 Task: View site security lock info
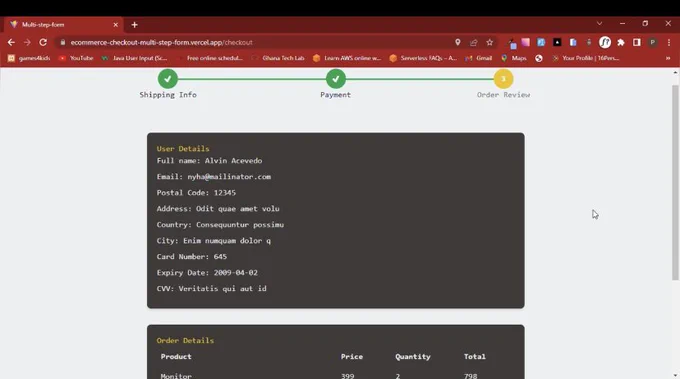click(63, 42)
